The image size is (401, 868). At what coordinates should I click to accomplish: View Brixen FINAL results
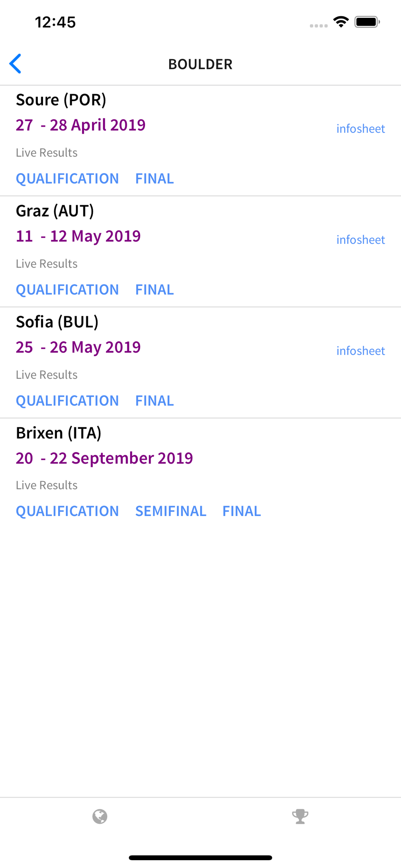click(242, 511)
